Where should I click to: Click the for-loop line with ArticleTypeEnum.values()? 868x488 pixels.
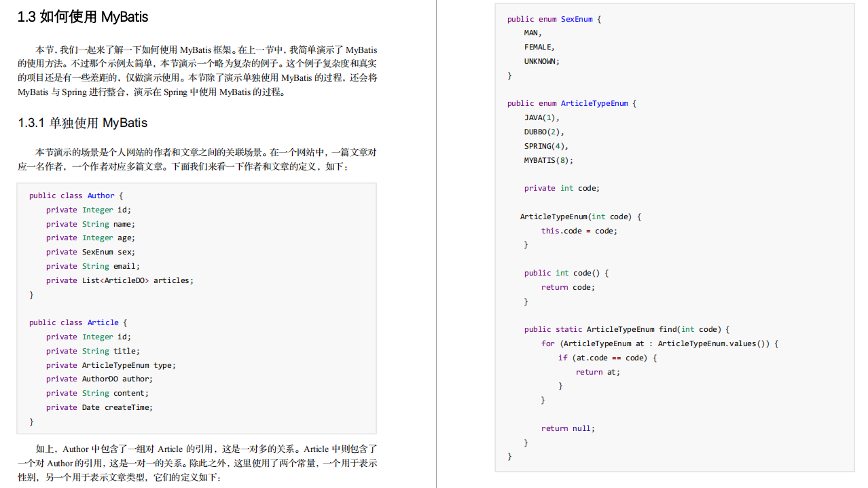tap(659, 343)
